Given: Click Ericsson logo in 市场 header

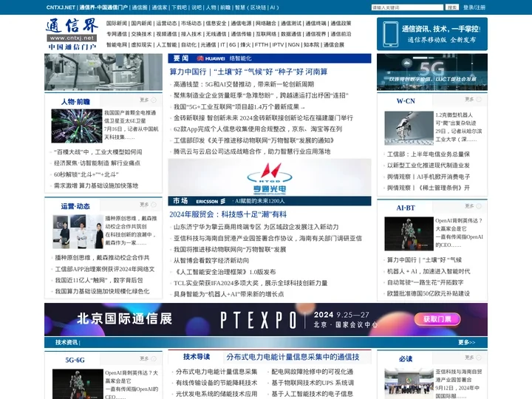Looking at the screenshot, I should [x=211, y=201].
